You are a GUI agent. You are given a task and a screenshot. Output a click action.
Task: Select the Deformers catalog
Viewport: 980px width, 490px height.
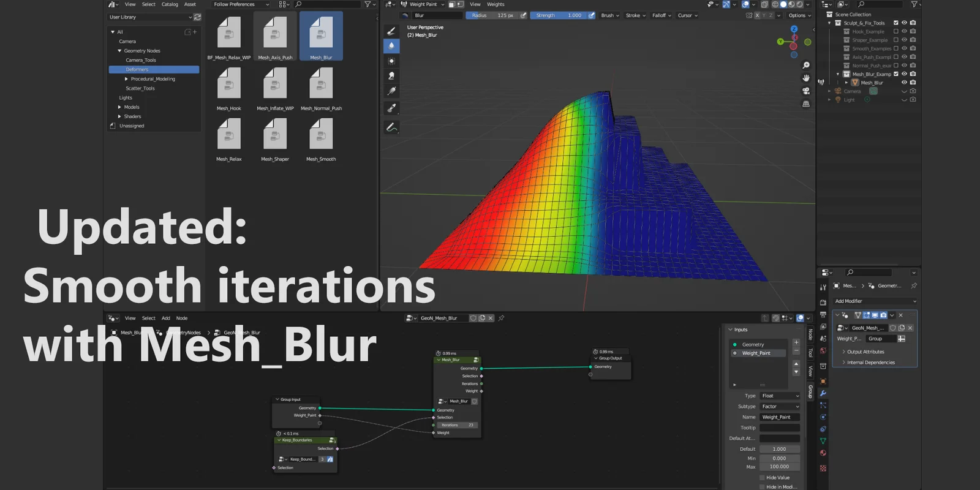154,70
